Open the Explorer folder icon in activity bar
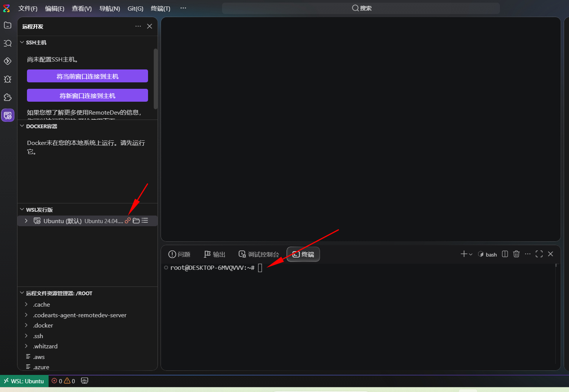The width and height of the screenshot is (569, 392). click(x=8, y=25)
